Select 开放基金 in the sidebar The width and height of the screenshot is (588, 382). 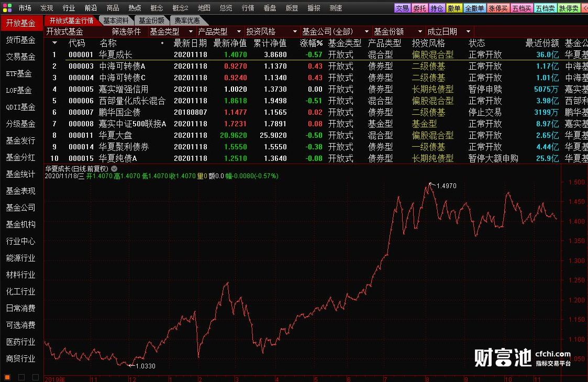[21, 23]
